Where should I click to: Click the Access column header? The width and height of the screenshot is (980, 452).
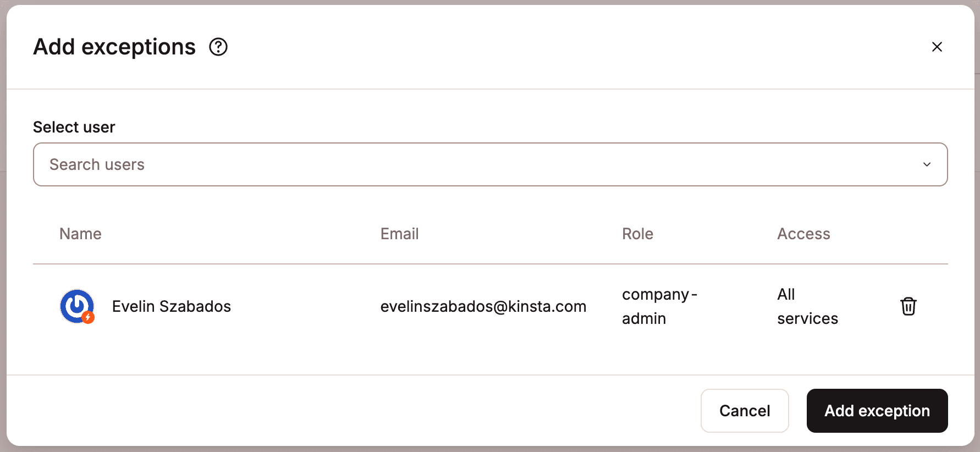803,234
